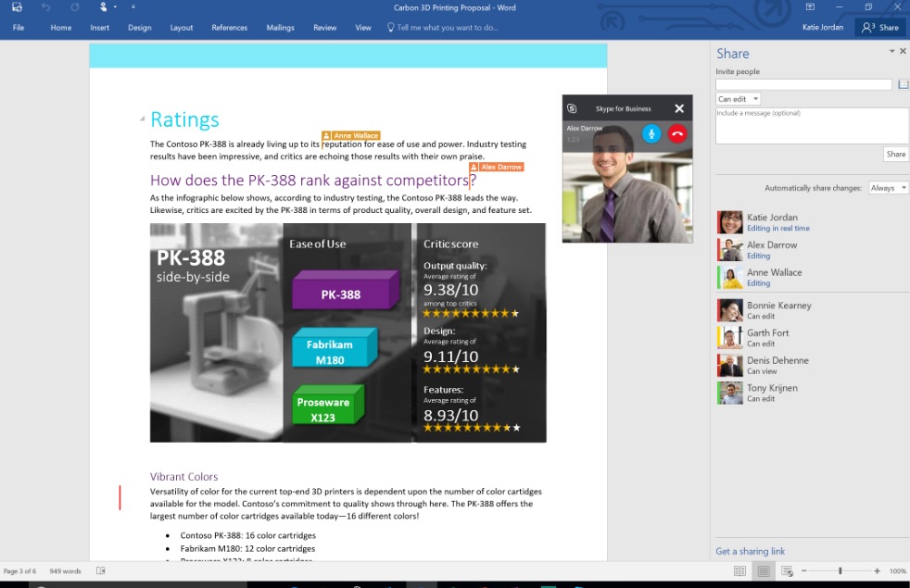Screen dimensions: 910x588
Task: Click the zoom in plus button
Action: (x=877, y=571)
